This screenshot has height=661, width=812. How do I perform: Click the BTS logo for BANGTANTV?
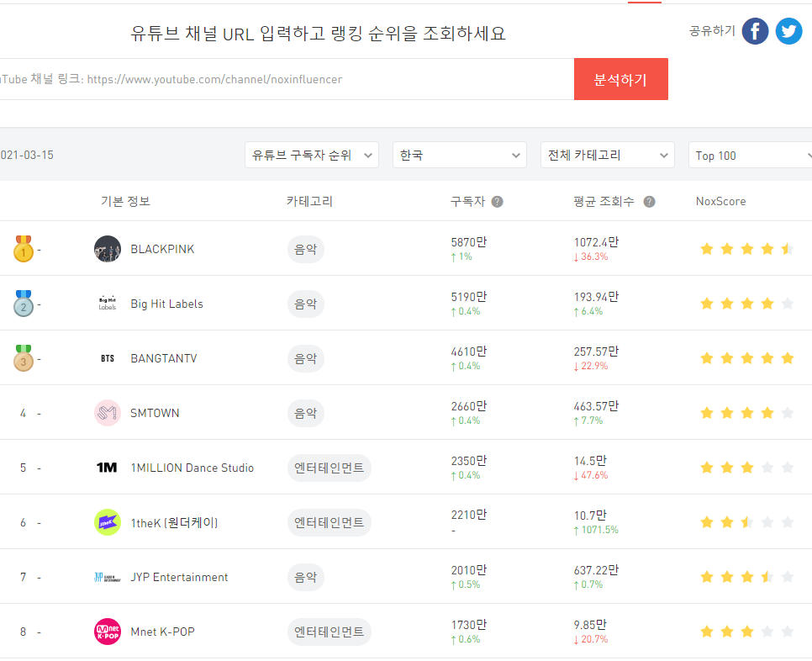pos(108,358)
